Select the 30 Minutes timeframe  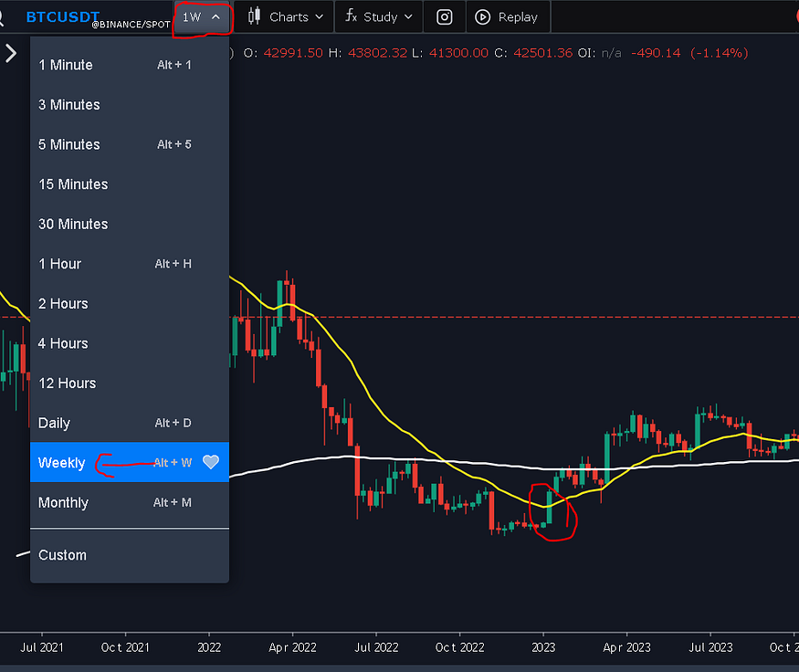click(x=130, y=225)
